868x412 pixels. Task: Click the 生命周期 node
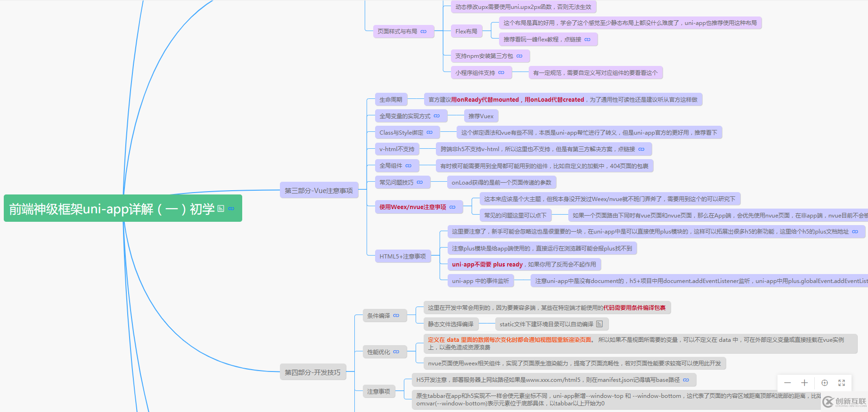391,100
